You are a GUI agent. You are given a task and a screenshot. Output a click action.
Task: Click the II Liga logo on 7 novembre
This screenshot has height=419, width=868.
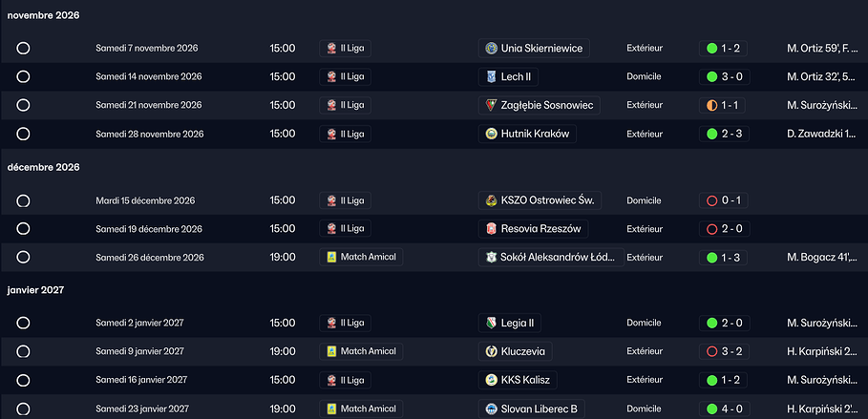pos(331,48)
